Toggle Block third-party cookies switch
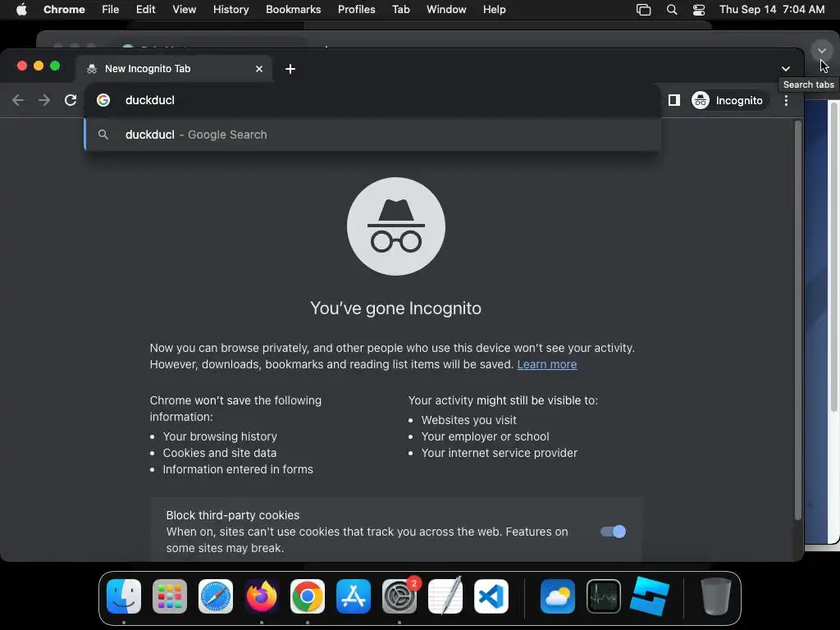The height and width of the screenshot is (630, 840). coord(613,532)
